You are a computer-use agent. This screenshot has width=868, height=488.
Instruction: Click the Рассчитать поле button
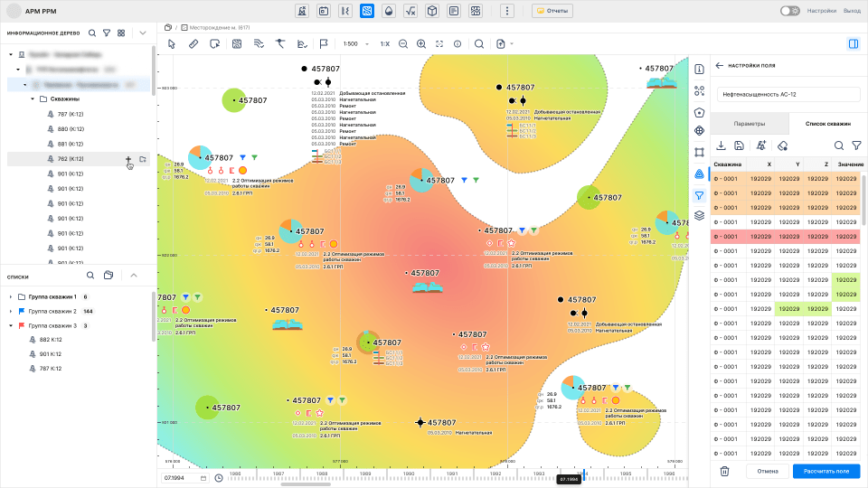pyautogui.click(x=826, y=471)
